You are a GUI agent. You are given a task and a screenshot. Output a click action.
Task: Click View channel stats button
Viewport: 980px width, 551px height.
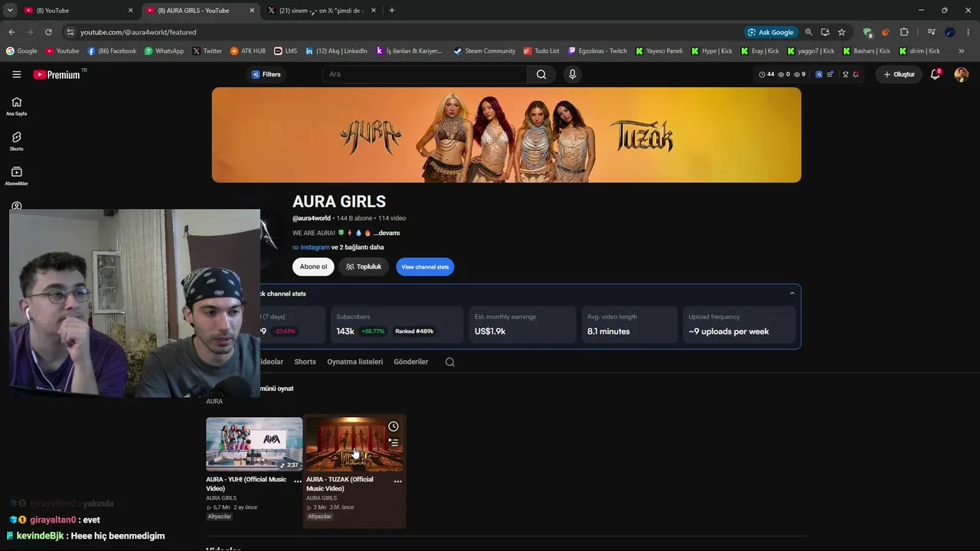[x=425, y=267]
